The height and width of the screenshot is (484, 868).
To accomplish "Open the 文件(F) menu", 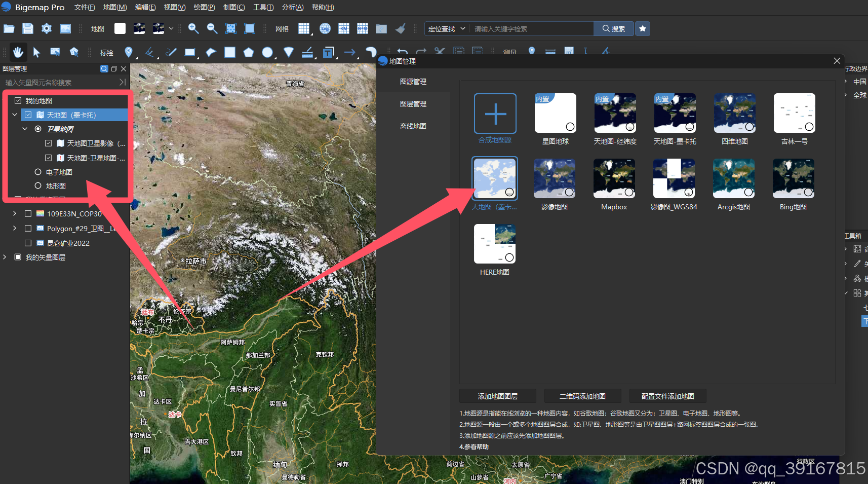I will point(85,7).
